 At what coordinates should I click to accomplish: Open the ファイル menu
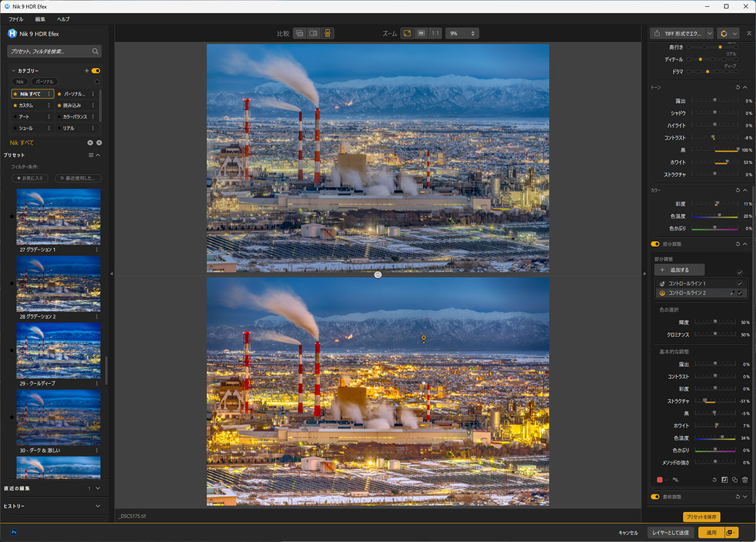[16, 19]
